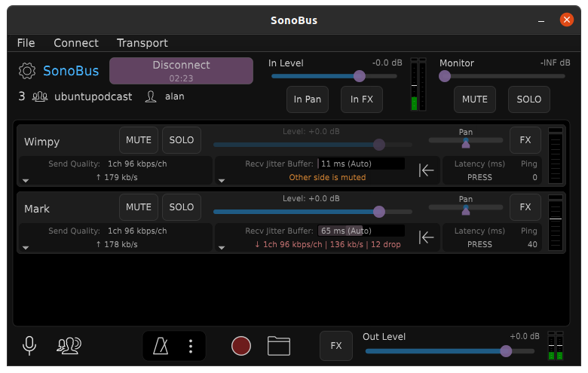Click the Monitor level slider handle
This screenshot has width=588, height=373.
[x=445, y=76]
